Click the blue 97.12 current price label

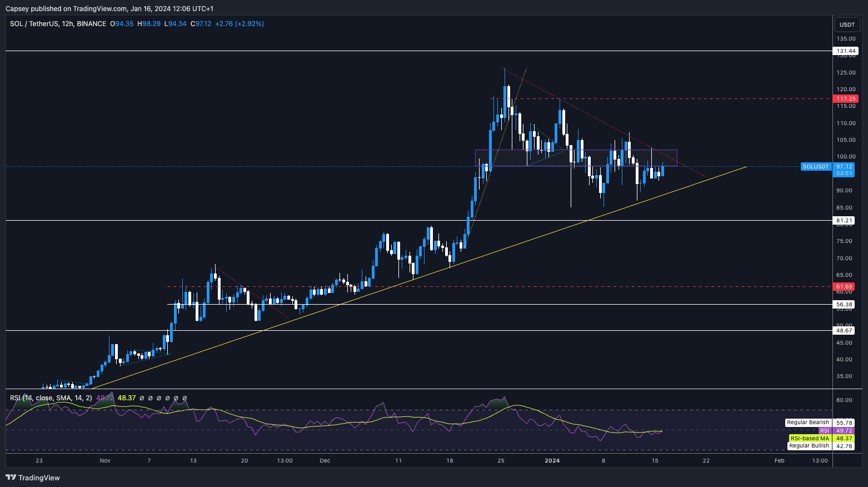(844, 167)
